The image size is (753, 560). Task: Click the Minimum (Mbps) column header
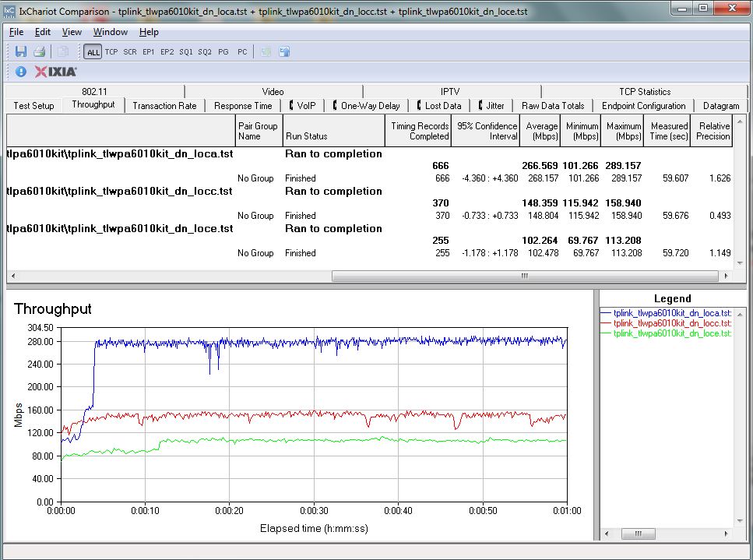[581, 131]
